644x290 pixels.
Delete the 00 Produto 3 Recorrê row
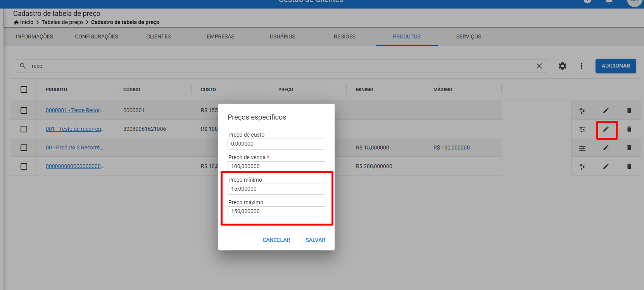coord(629,148)
